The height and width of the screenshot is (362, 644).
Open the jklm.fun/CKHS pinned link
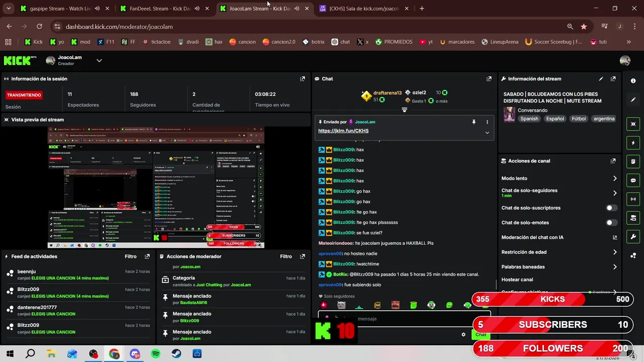[343, 131]
